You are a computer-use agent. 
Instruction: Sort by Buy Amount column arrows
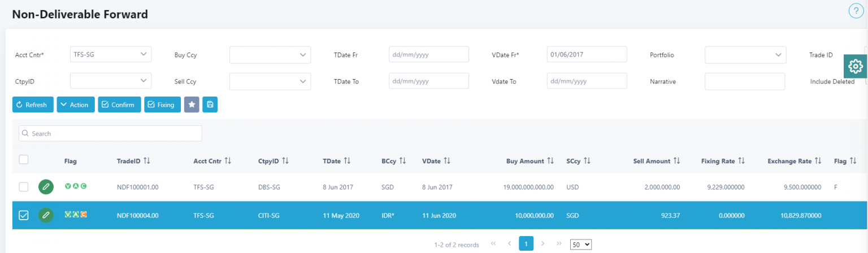550,161
